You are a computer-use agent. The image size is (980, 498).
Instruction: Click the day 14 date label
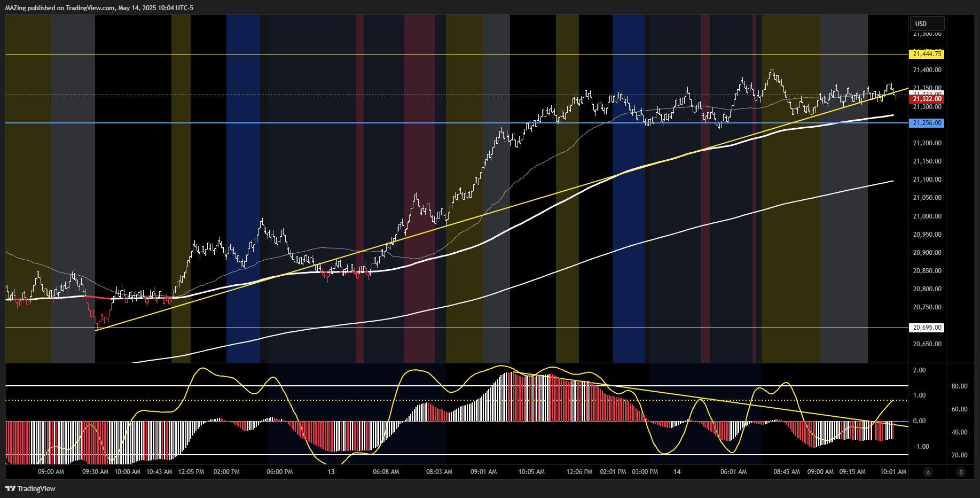click(677, 472)
